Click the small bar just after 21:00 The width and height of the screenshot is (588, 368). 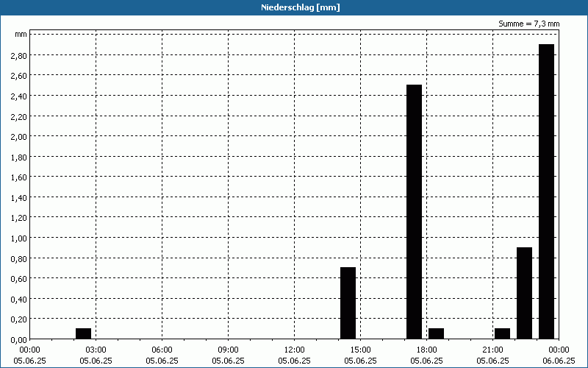502,334
